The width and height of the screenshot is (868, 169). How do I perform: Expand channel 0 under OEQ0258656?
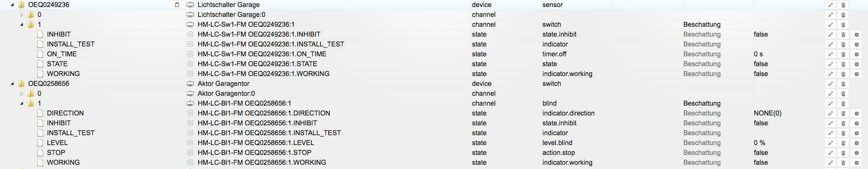click(x=22, y=93)
